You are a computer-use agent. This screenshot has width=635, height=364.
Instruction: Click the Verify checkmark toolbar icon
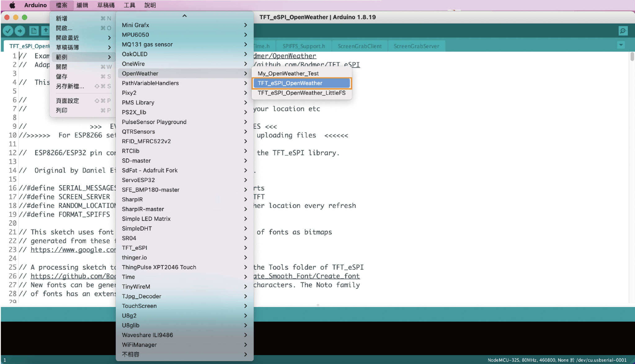(x=8, y=31)
